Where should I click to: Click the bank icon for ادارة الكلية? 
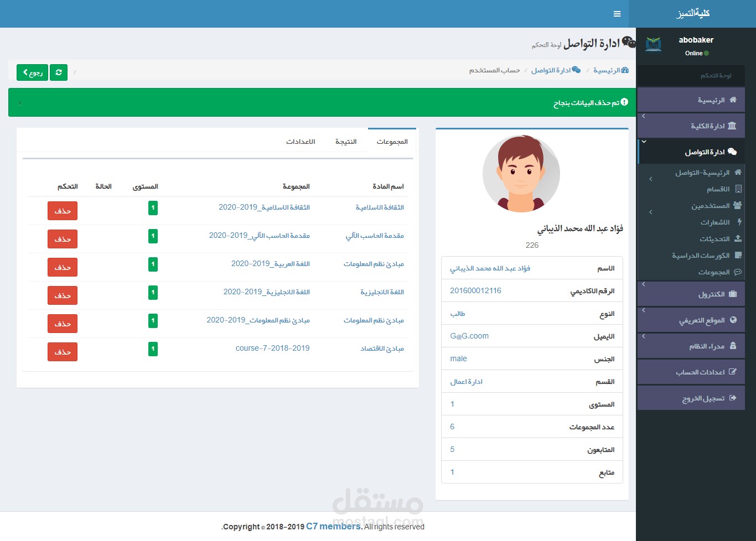click(732, 126)
